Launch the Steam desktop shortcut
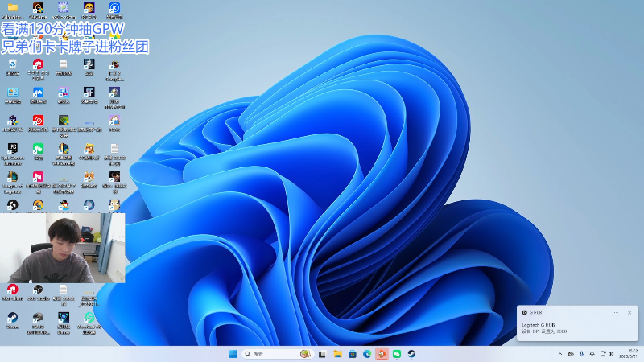Viewport: 644px width, 362px height. 13,320
